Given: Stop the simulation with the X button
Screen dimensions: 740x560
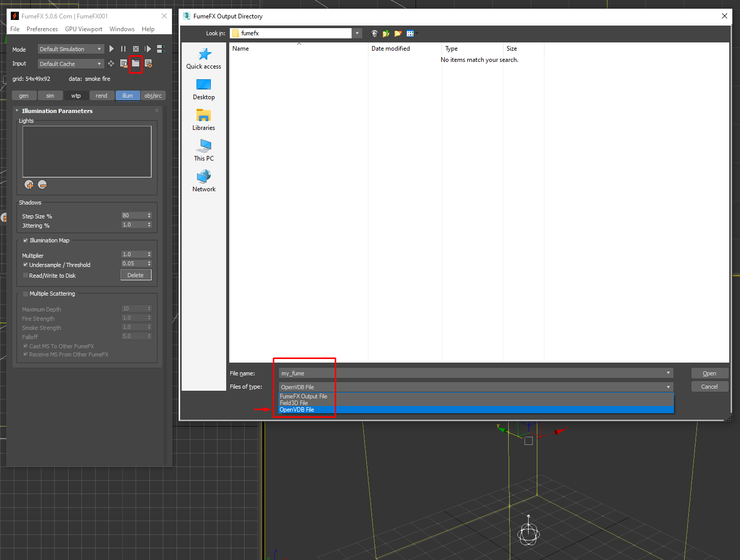Looking at the screenshot, I should click(136, 49).
